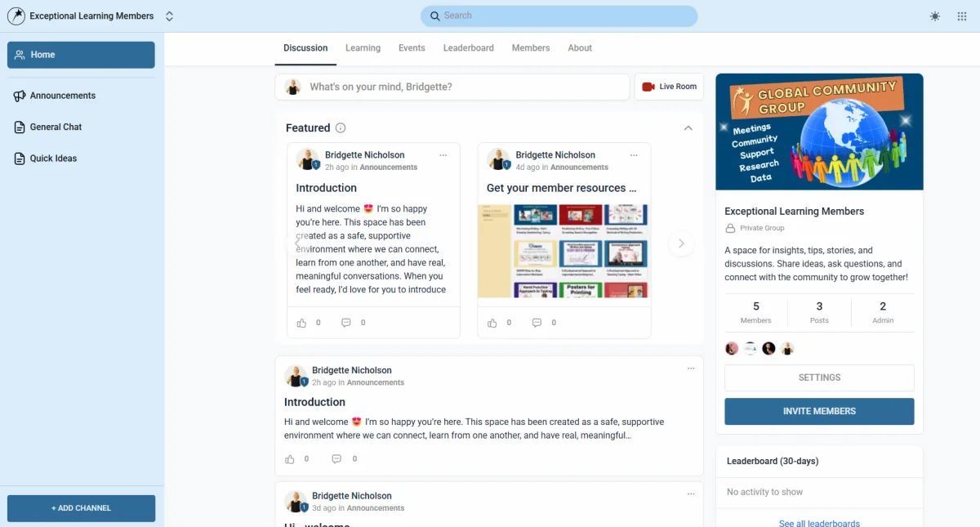Click the Global Community Group banner
The width and height of the screenshot is (980, 527).
pos(819,132)
